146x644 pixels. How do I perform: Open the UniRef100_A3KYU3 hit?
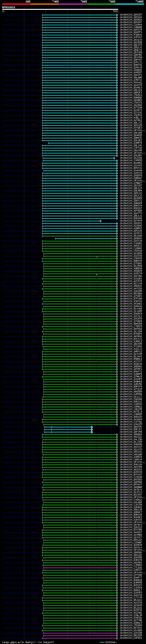click(131, 520)
